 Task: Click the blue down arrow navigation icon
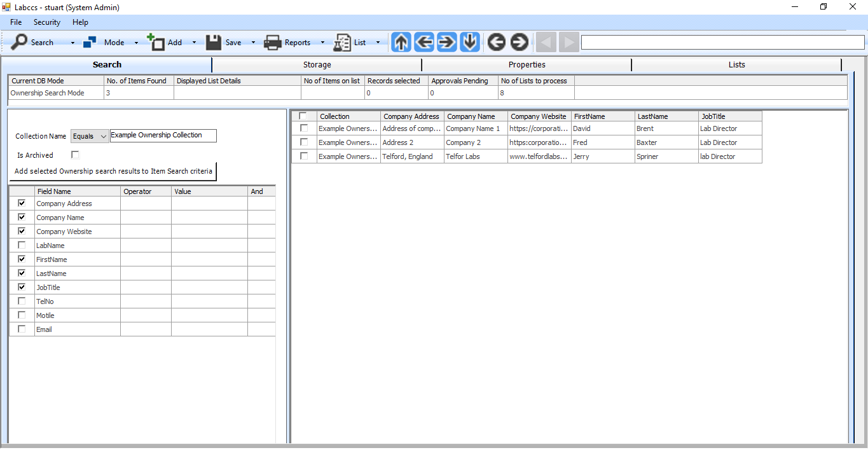[470, 43]
